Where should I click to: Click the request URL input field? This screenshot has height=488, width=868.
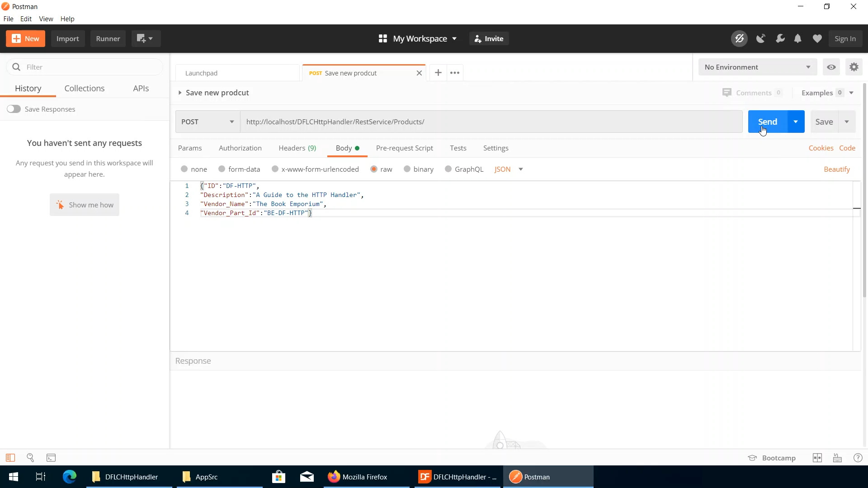[x=491, y=122]
